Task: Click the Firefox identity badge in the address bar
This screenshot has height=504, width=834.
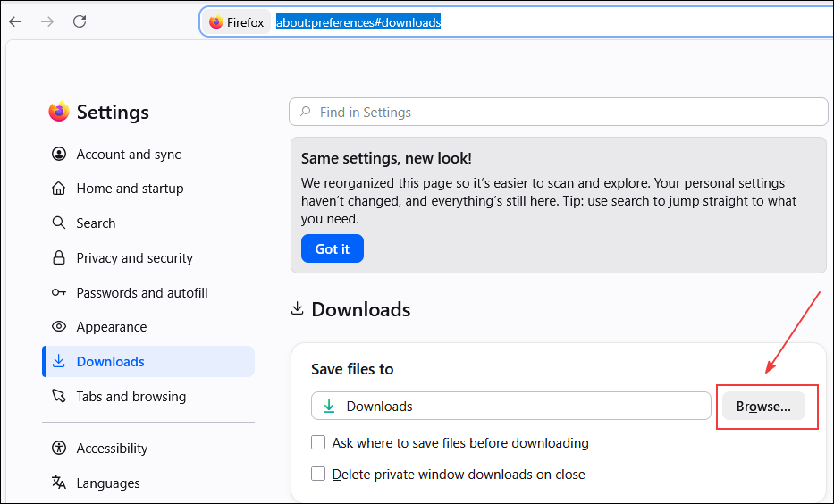Action: click(237, 22)
